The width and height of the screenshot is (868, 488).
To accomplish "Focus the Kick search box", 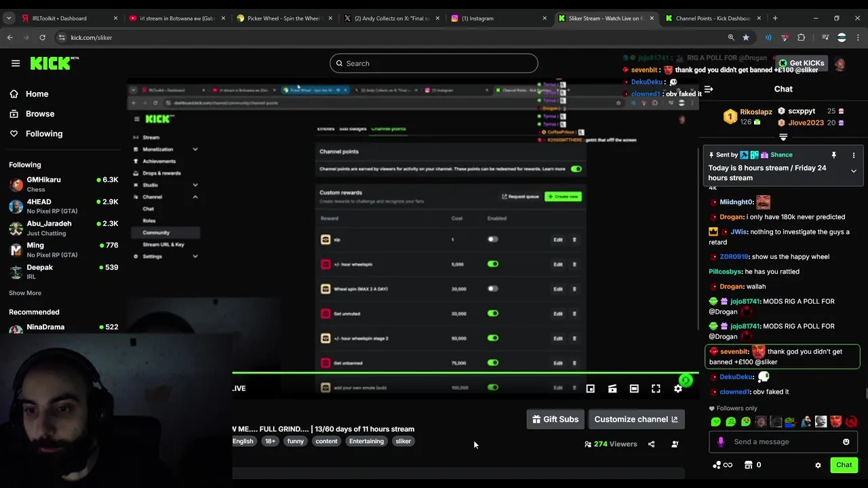I will 434,64.
